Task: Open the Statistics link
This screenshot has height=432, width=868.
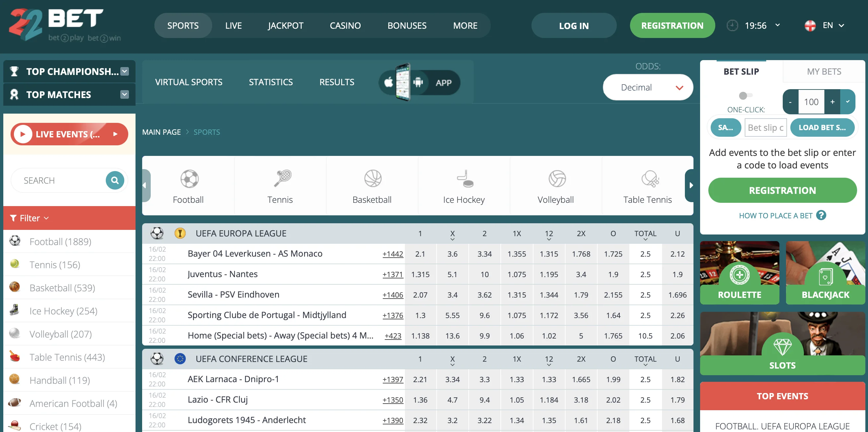Action: pyautogui.click(x=271, y=82)
